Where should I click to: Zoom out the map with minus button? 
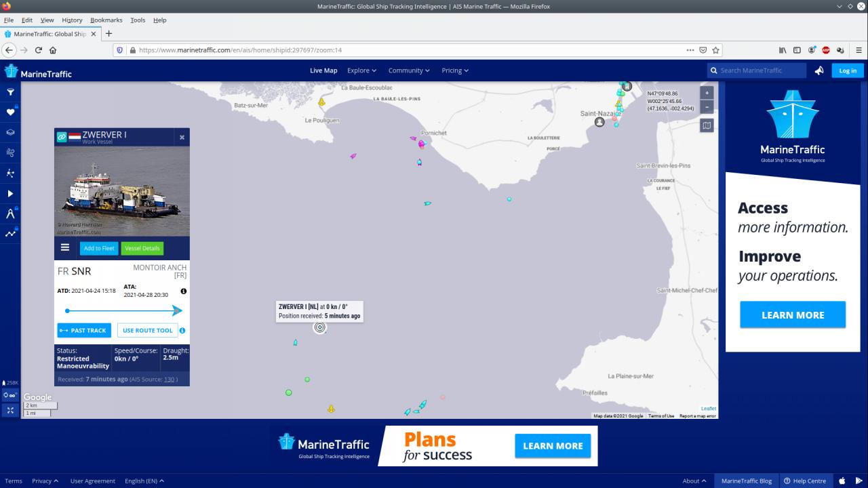click(x=707, y=106)
